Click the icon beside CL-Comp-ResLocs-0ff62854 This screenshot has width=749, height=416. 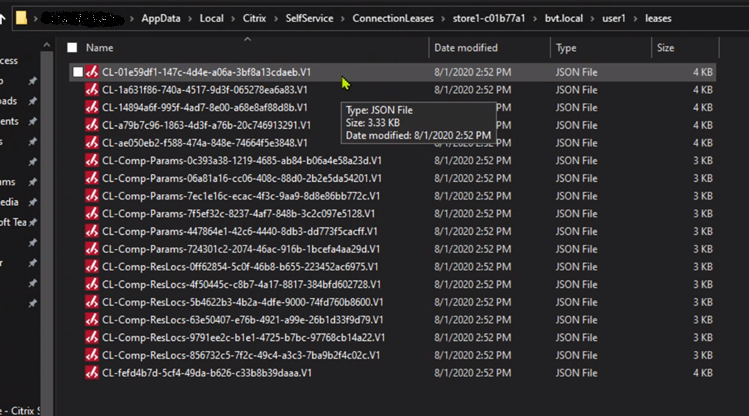[x=91, y=266]
